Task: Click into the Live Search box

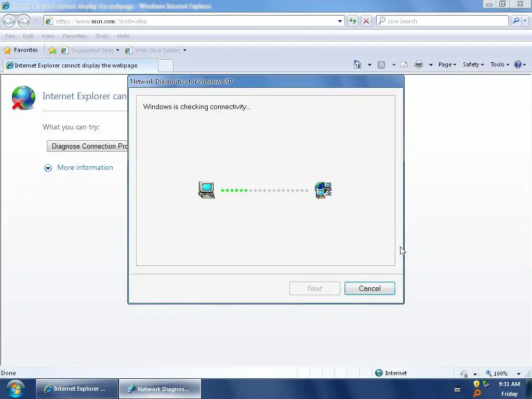Action: click(x=442, y=21)
